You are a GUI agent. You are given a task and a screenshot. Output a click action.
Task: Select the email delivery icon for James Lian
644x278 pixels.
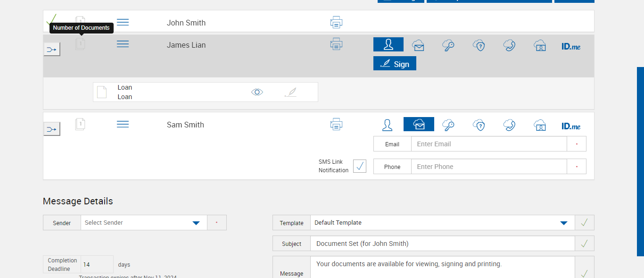(x=418, y=45)
